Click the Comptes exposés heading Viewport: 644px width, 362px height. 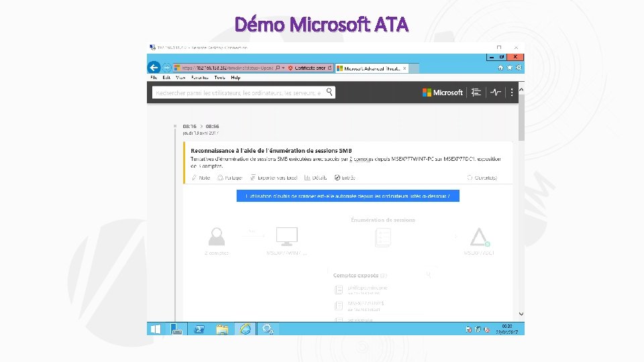[x=360, y=276]
